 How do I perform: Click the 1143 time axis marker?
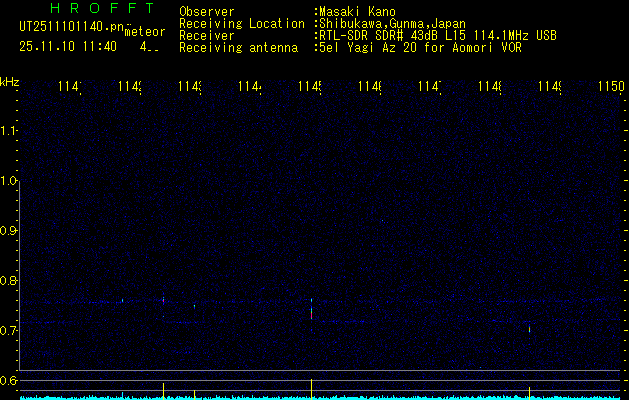(190, 88)
